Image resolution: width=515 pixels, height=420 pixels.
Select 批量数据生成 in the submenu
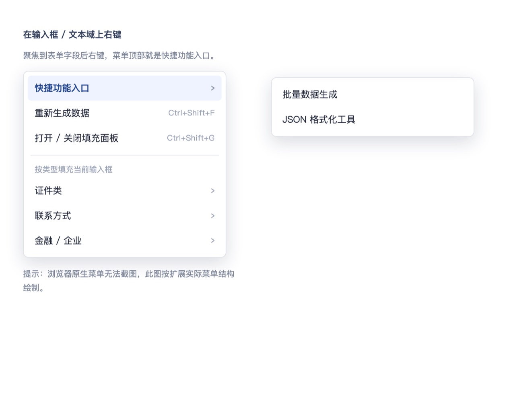[373, 95]
